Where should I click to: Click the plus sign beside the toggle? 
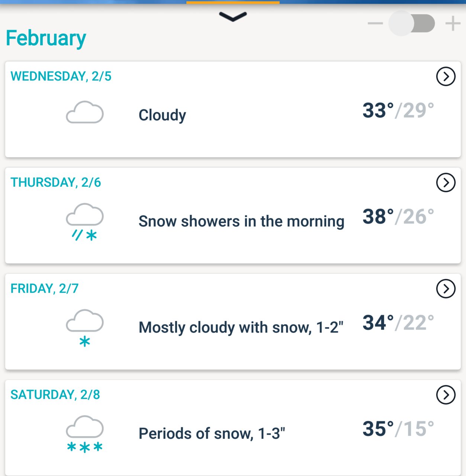point(453,23)
